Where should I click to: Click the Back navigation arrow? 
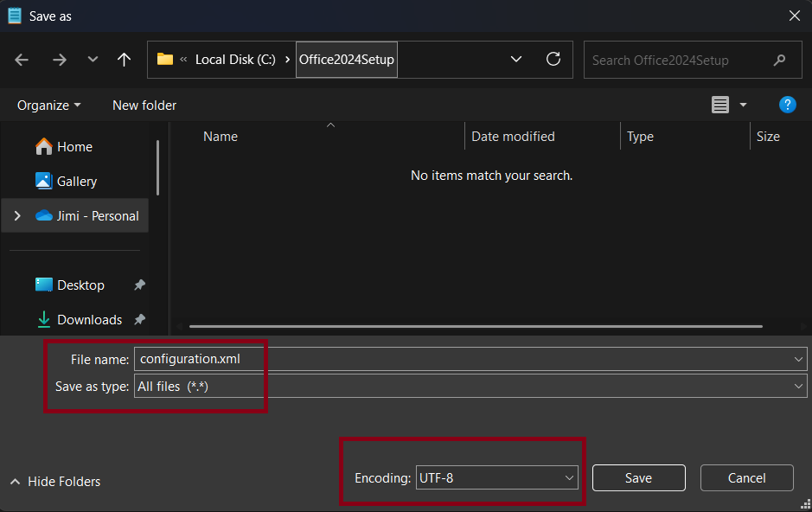22,60
